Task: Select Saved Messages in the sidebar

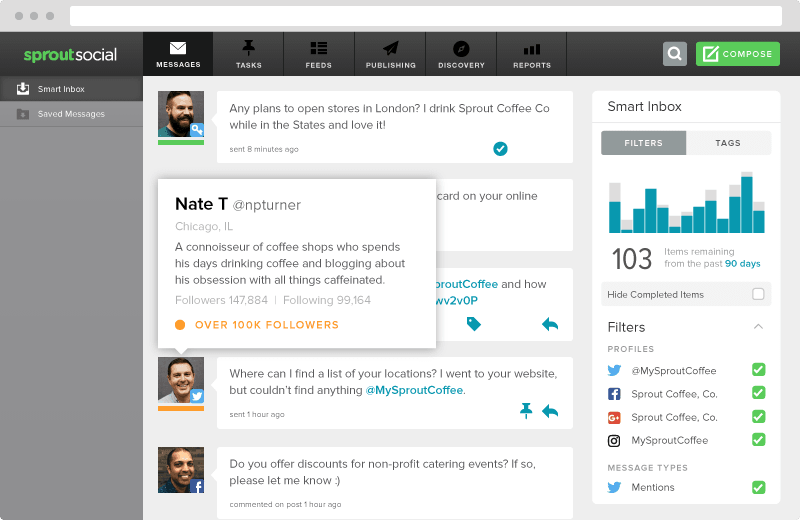Action: click(71, 114)
